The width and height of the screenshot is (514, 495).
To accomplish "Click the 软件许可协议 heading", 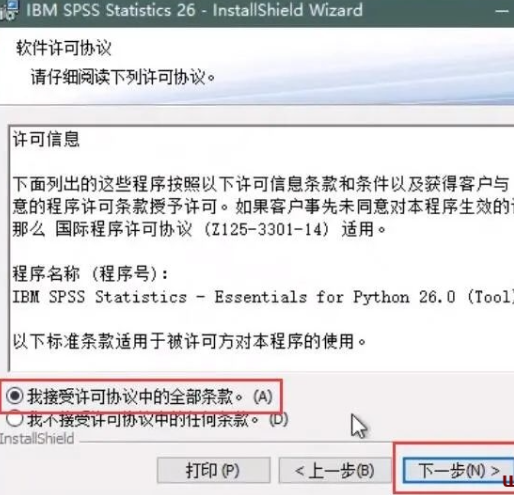I will pos(63,48).
